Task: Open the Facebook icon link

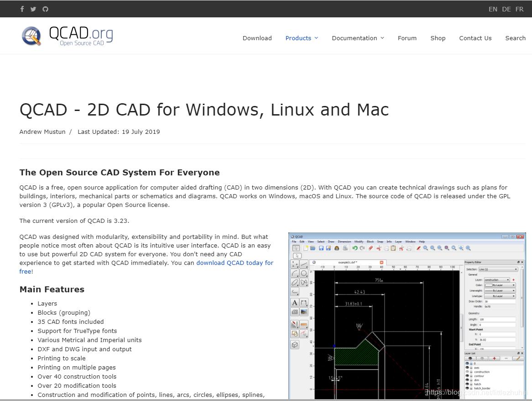Action: tap(22, 9)
